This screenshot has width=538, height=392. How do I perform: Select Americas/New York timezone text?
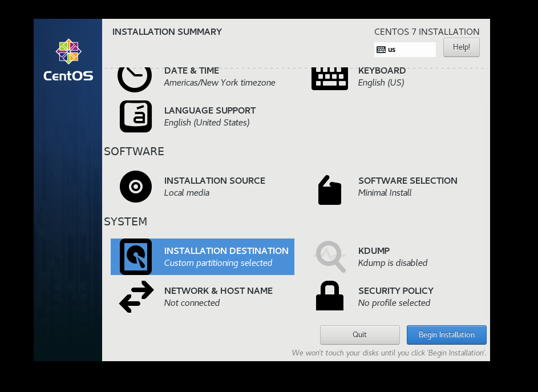pyautogui.click(x=220, y=83)
